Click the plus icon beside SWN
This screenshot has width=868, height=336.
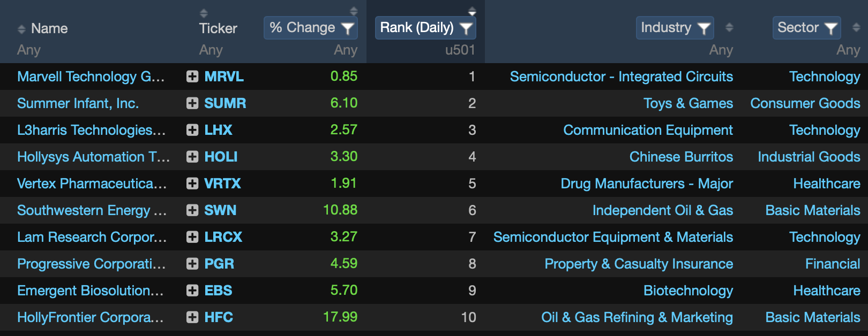click(192, 210)
